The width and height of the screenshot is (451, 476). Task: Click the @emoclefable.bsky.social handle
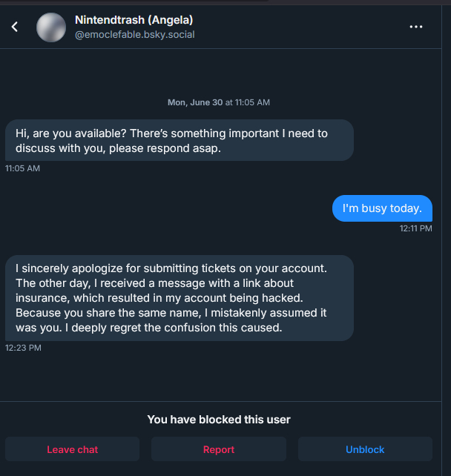pyautogui.click(x=135, y=35)
